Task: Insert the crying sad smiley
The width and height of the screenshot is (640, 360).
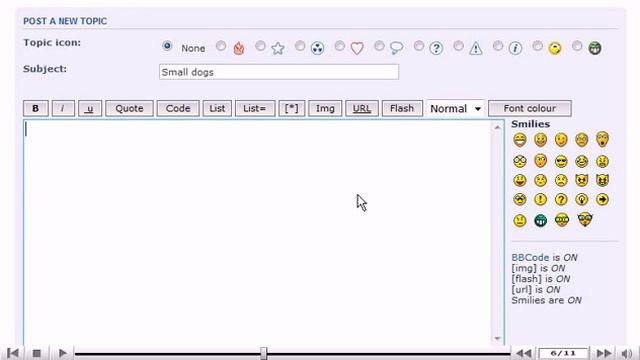Action: 561,180
